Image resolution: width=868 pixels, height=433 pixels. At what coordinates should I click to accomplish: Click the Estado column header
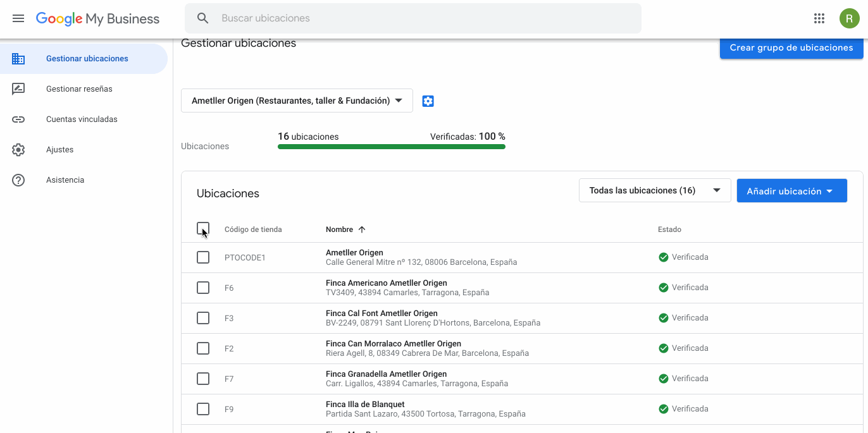tap(669, 229)
